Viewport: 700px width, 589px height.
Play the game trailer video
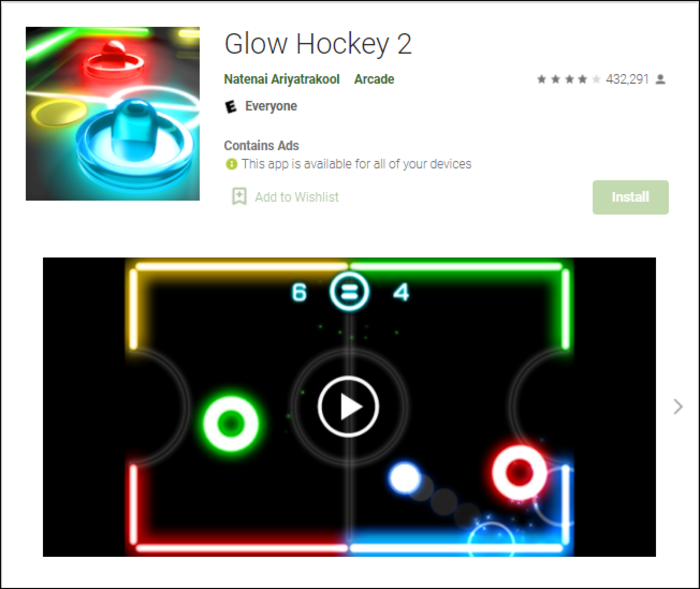(349, 407)
